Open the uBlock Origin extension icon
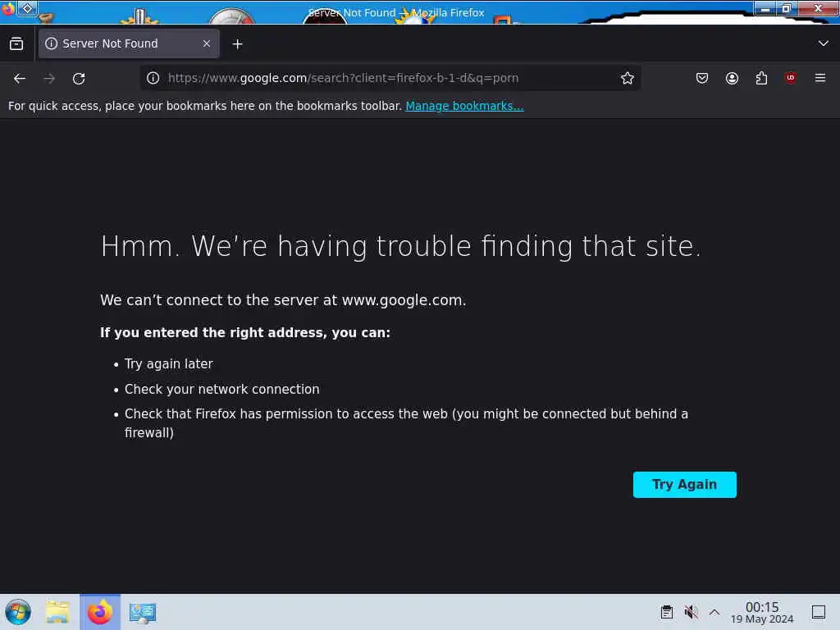 click(x=790, y=78)
